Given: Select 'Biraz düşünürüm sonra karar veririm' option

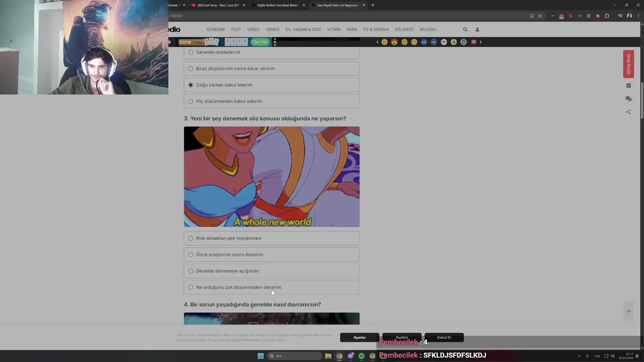Looking at the screenshot, I should [x=272, y=68].
